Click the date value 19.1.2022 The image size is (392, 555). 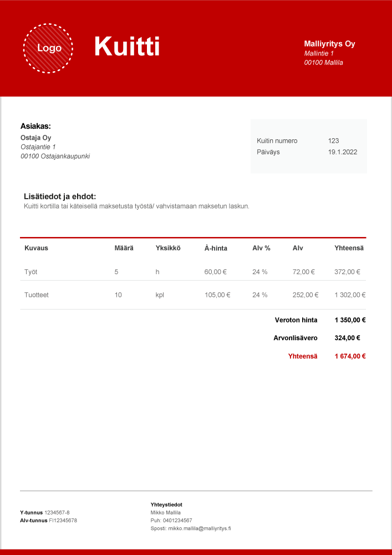click(342, 152)
